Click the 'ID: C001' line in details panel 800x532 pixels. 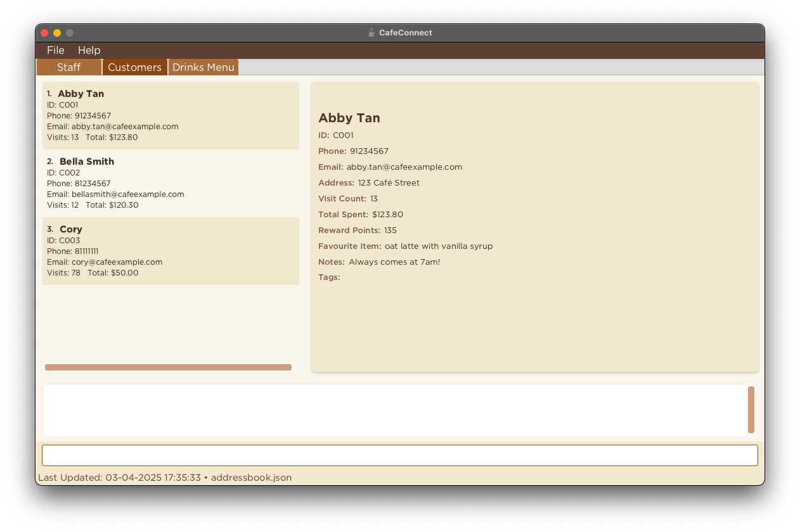pyautogui.click(x=336, y=136)
